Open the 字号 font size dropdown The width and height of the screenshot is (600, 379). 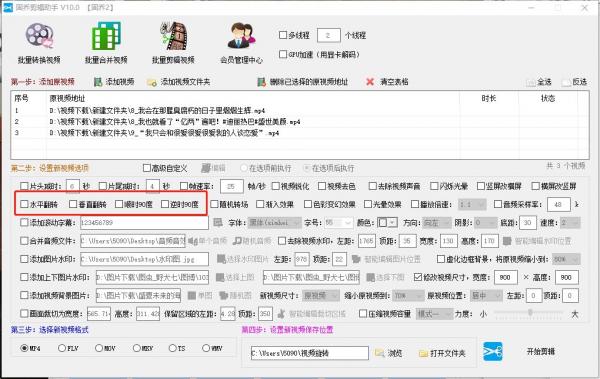339,222
